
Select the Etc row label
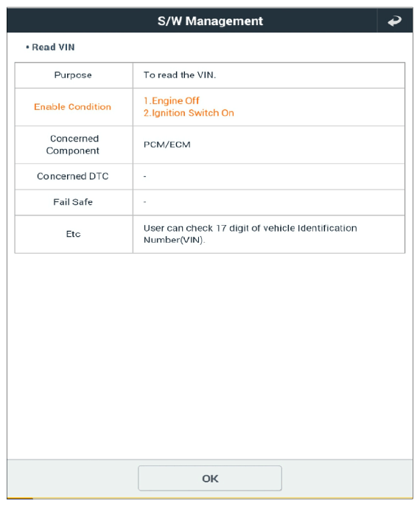(73, 234)
